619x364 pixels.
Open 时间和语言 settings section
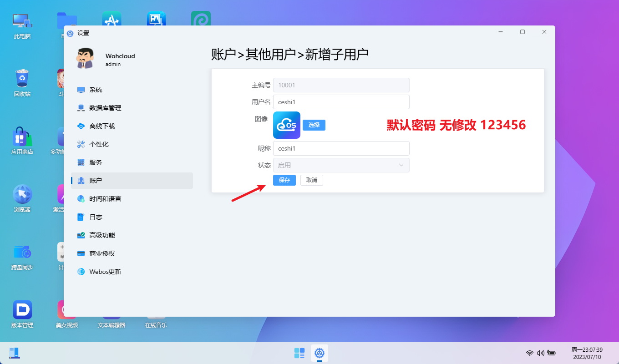tap(105, 199)
